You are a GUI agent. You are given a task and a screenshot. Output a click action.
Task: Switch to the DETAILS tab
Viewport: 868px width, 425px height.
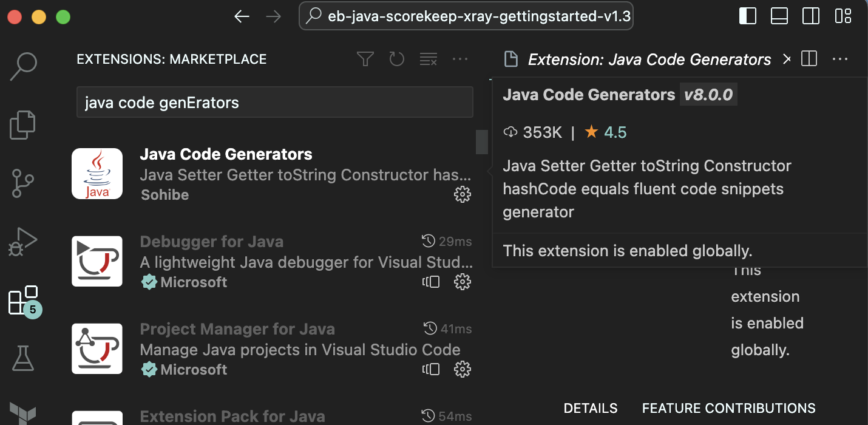tap(591, 409)
